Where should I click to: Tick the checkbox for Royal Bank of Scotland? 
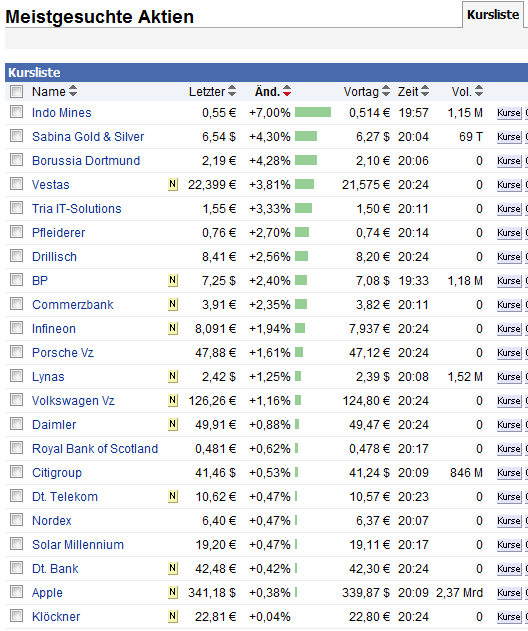[x=16, y=448]
